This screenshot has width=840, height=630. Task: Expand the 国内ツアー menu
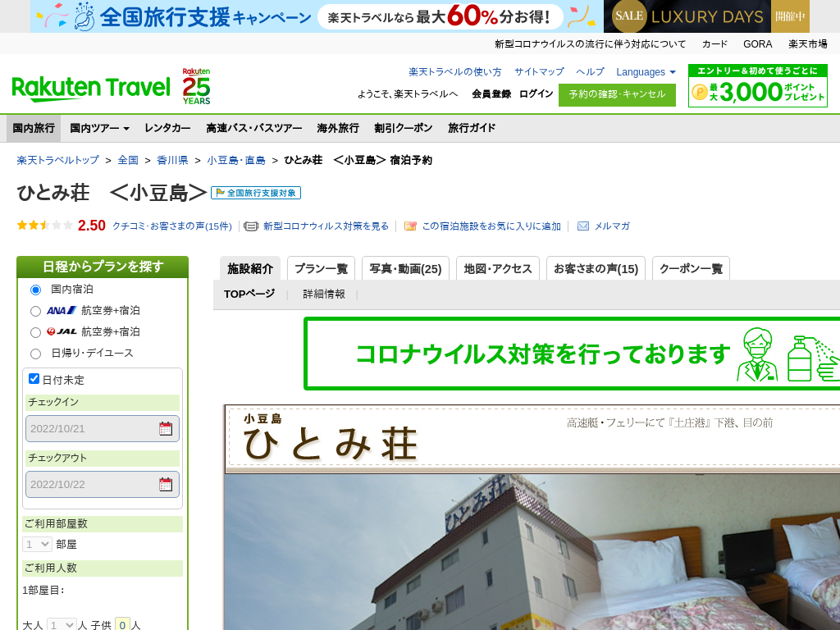click(x=99, y=129)
